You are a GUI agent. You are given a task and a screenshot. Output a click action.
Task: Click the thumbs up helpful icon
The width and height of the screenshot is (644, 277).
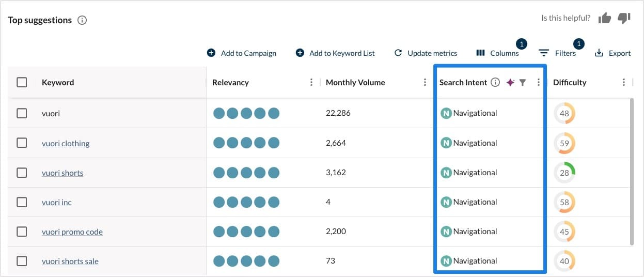coord(604,18)
